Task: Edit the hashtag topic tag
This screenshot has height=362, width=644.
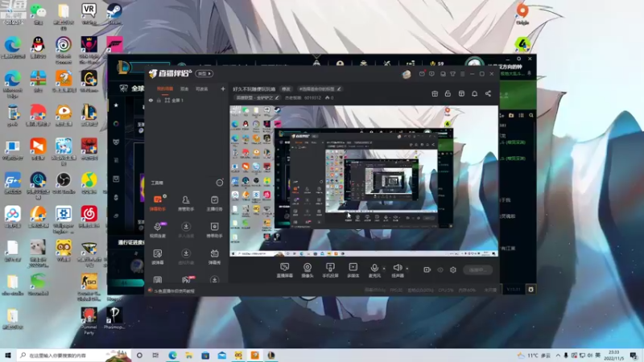Action: 319,89
